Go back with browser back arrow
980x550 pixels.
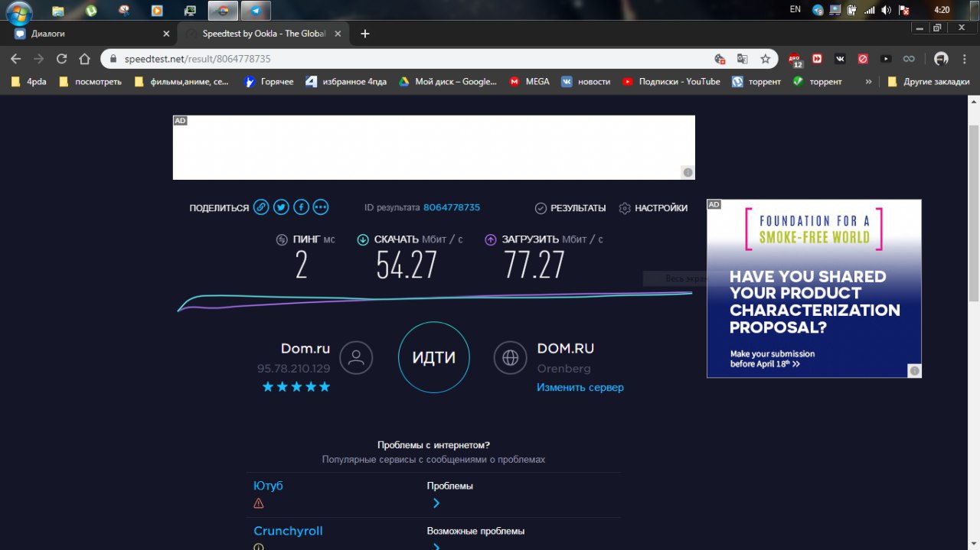click(16, 59)
